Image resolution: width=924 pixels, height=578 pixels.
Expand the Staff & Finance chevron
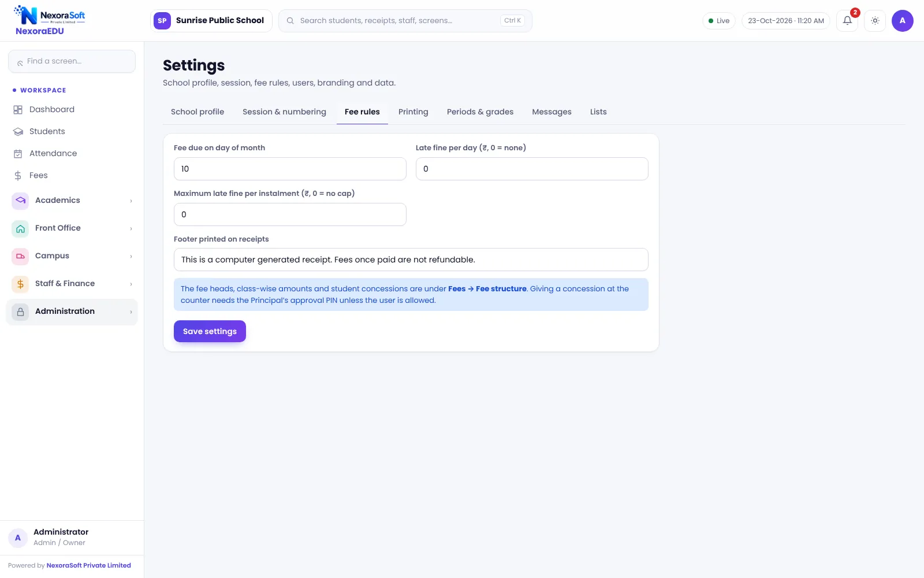131,284
